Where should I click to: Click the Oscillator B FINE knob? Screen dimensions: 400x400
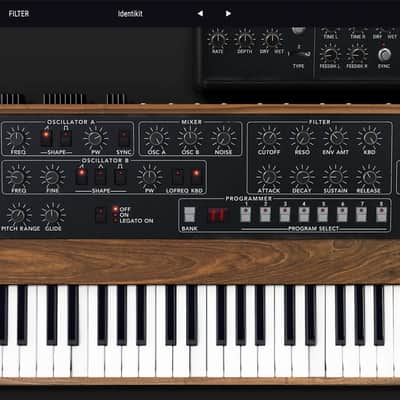[x=52, y=177]
